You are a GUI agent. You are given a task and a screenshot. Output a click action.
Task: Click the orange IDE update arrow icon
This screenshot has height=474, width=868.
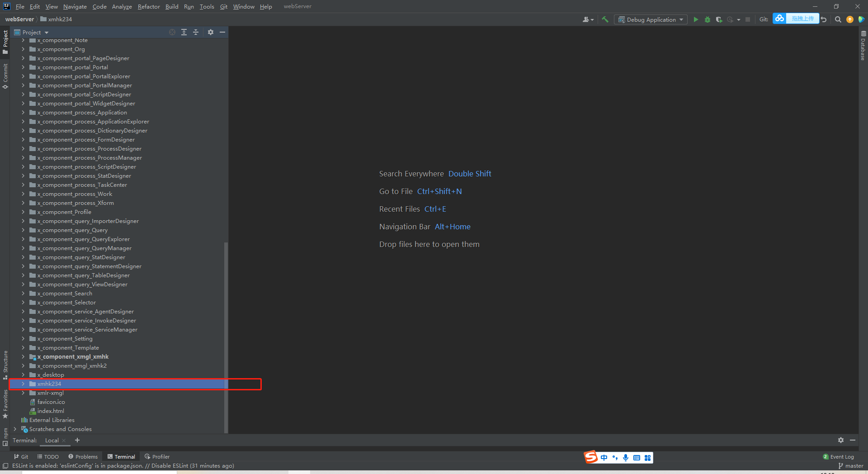850,19
